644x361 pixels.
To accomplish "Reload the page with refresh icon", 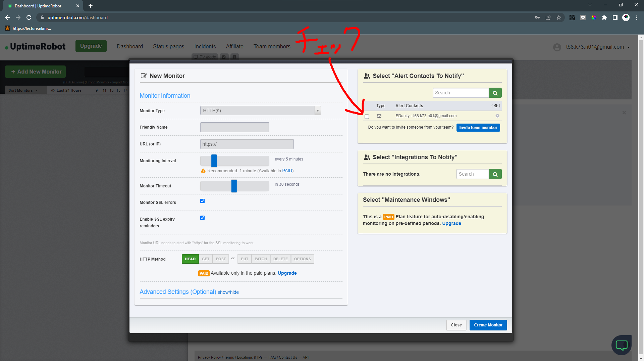I will (x=29, y=17).
